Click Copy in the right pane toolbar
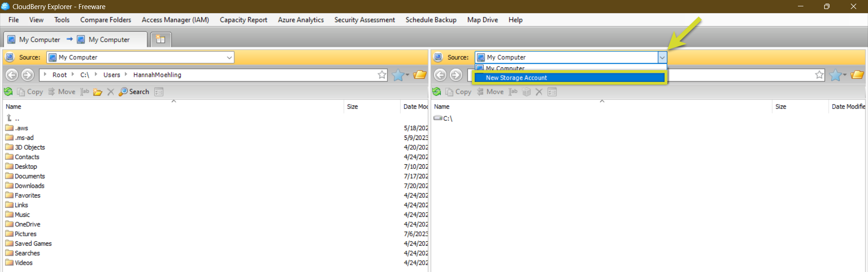Image resolution: width=868 pixels, height=272 pixels. [458, 91]
